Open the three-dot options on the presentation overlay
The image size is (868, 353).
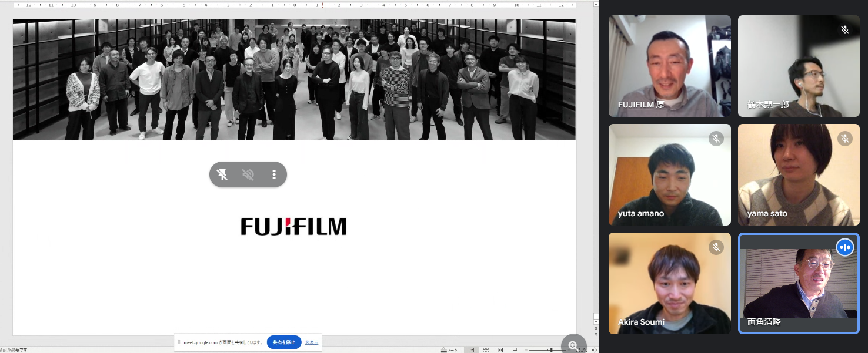pos(273,174)
